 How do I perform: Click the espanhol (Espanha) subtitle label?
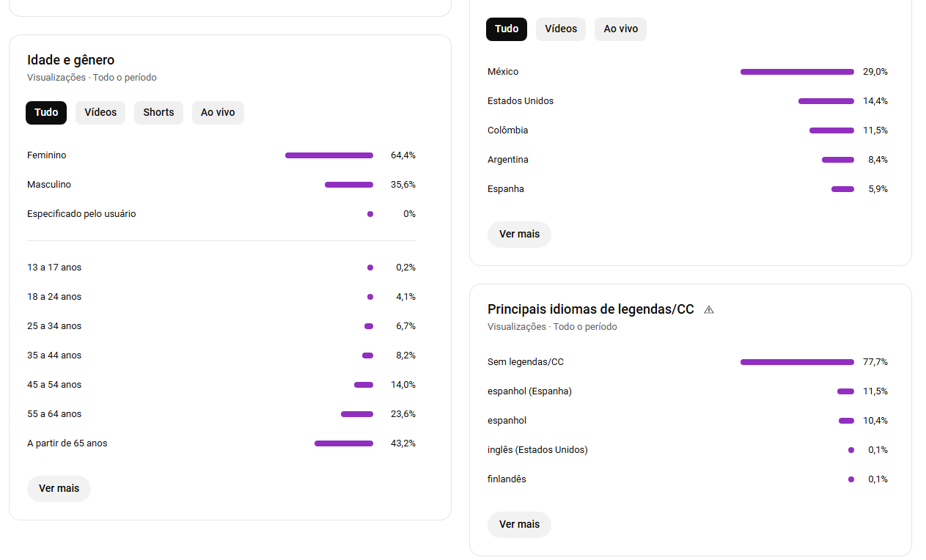(529, 391)
